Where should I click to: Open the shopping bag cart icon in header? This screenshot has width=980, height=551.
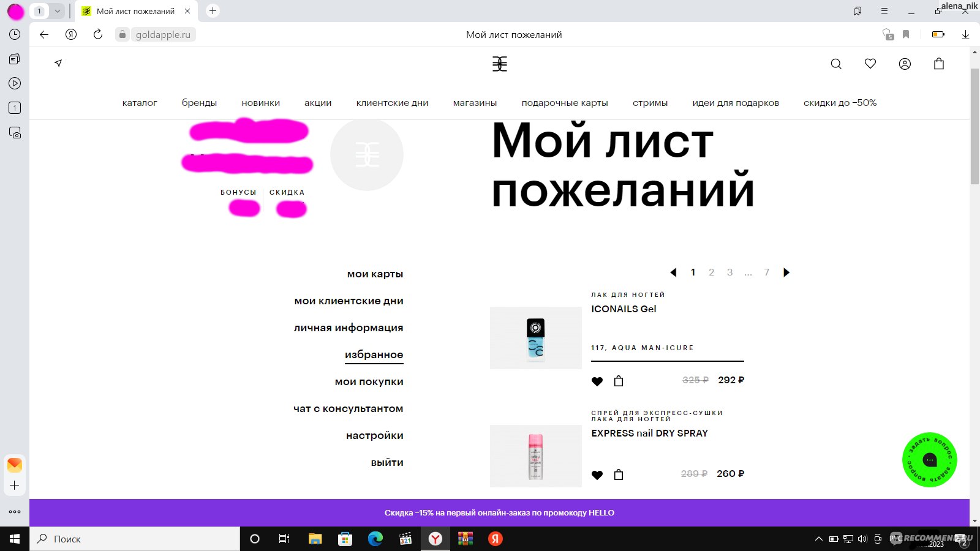[939, 64]
